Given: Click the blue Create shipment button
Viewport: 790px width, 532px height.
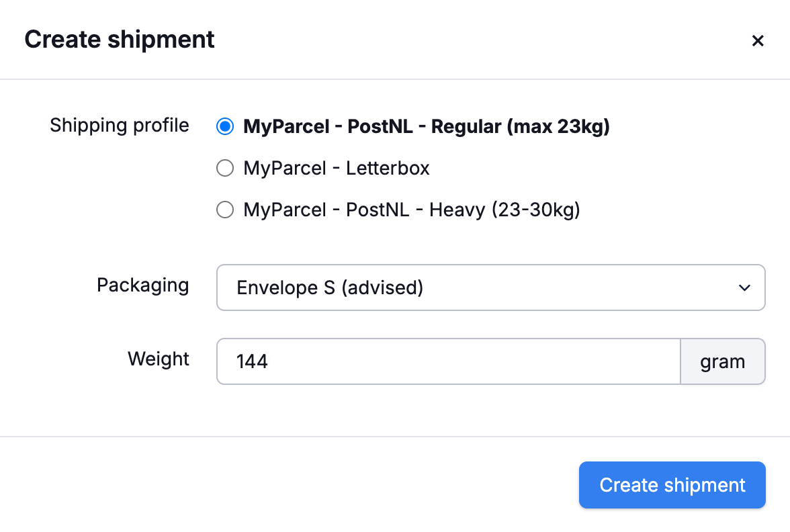Looking at the screenshot, I should point(672,485).
